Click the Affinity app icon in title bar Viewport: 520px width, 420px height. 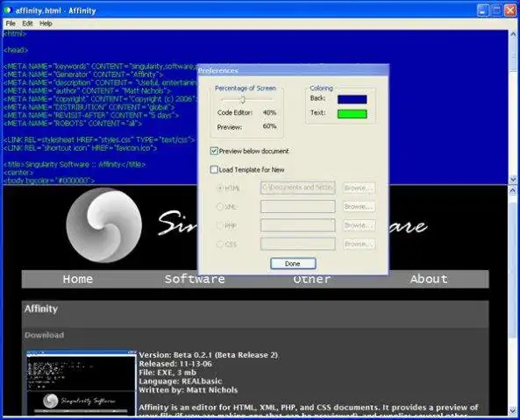pyautogui.click(x=7, y=11)
